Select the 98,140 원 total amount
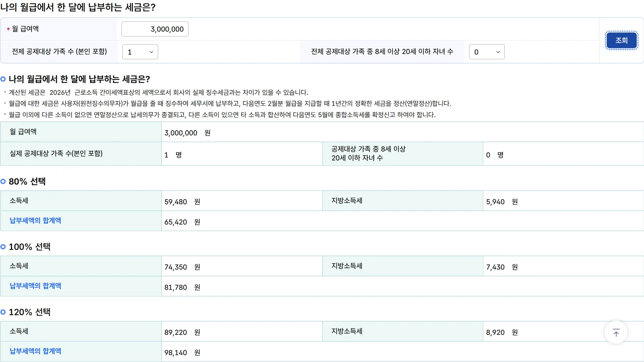 (182, 353)
